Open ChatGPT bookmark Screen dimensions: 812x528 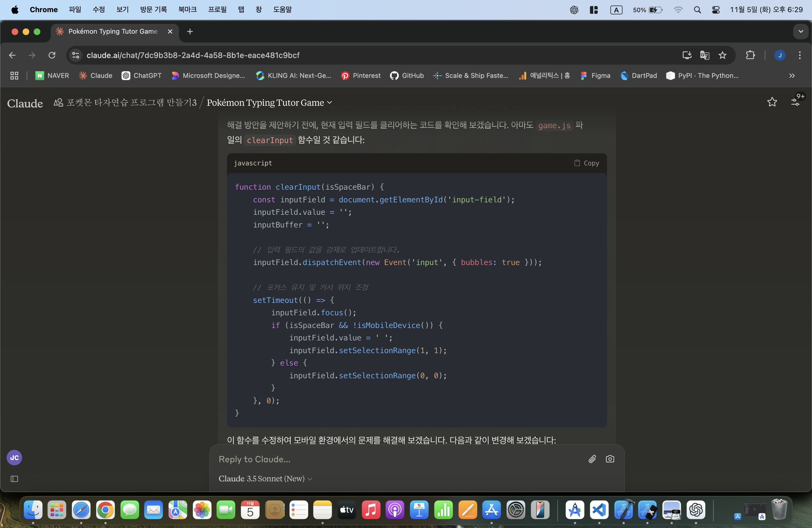coord(142,76)
